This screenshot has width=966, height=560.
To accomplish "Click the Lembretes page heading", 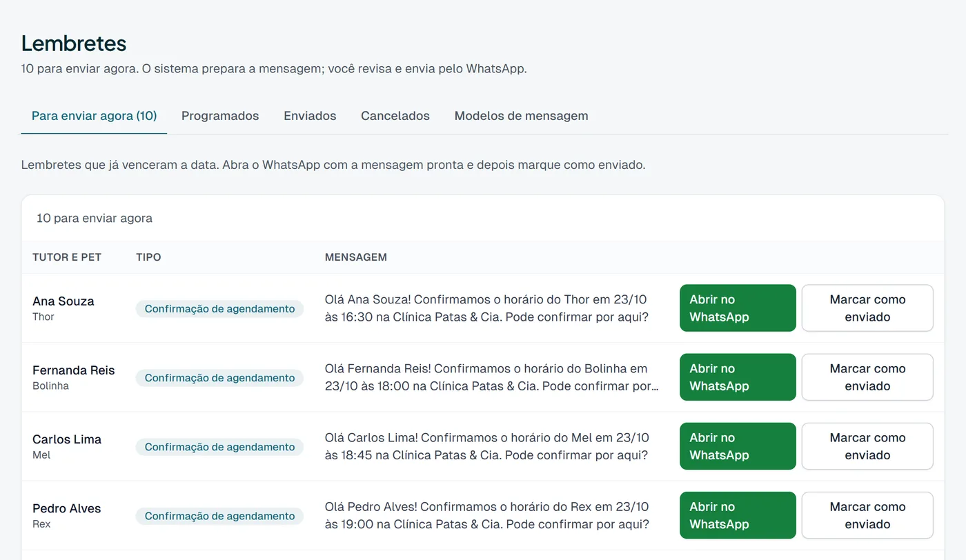I will (x=74, y=43).
